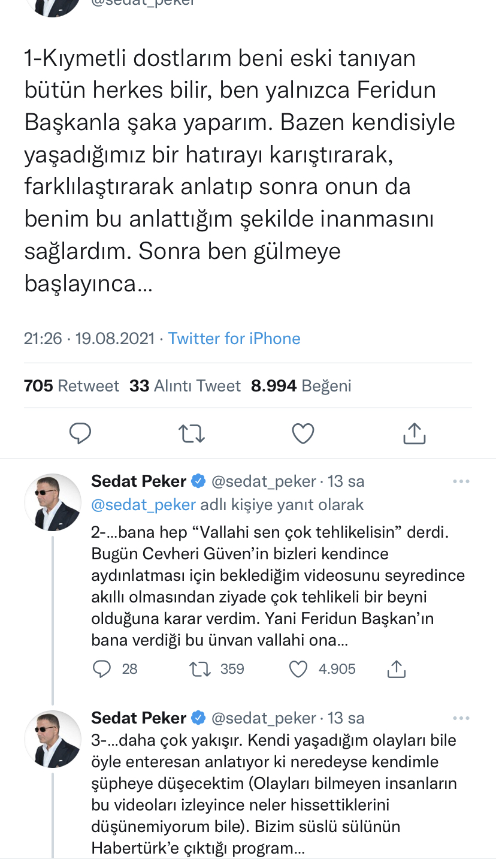Share the main tweet using share icon
496x868 pixels.
414,433
